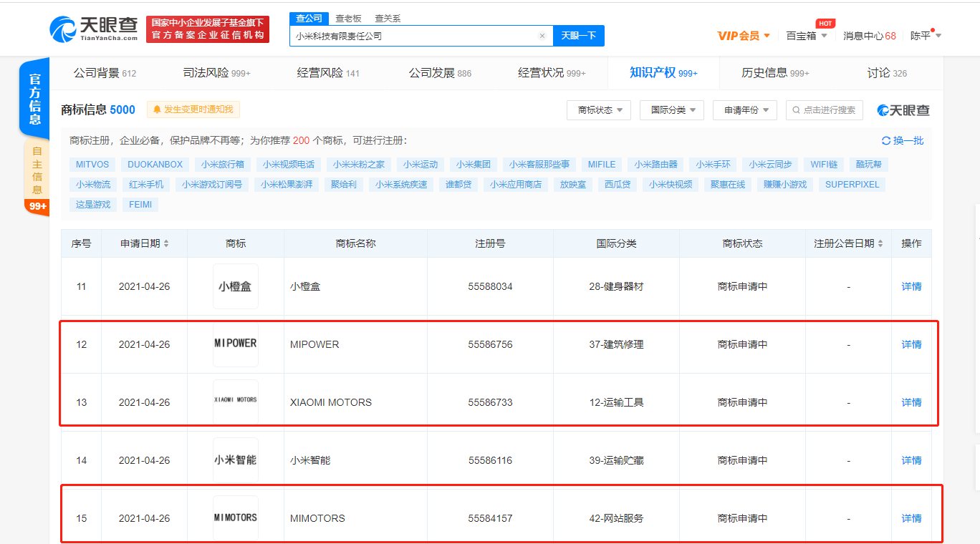
Task: Open the 消息中心 with 68 notifications
Action: click(869, 34)
